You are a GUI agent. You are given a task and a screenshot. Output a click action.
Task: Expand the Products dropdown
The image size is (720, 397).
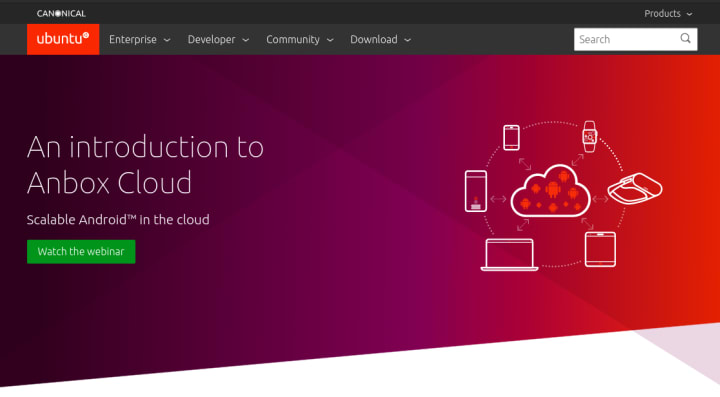tap(668, 13)
